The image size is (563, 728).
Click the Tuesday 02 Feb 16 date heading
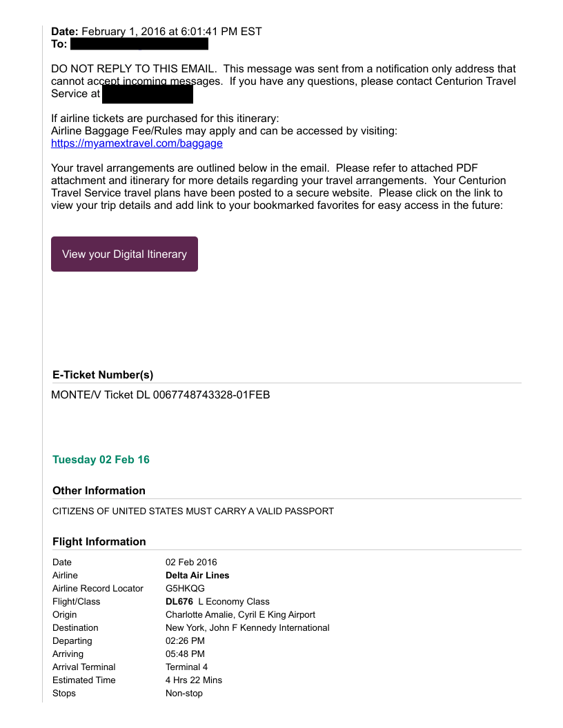click(101, 460)
